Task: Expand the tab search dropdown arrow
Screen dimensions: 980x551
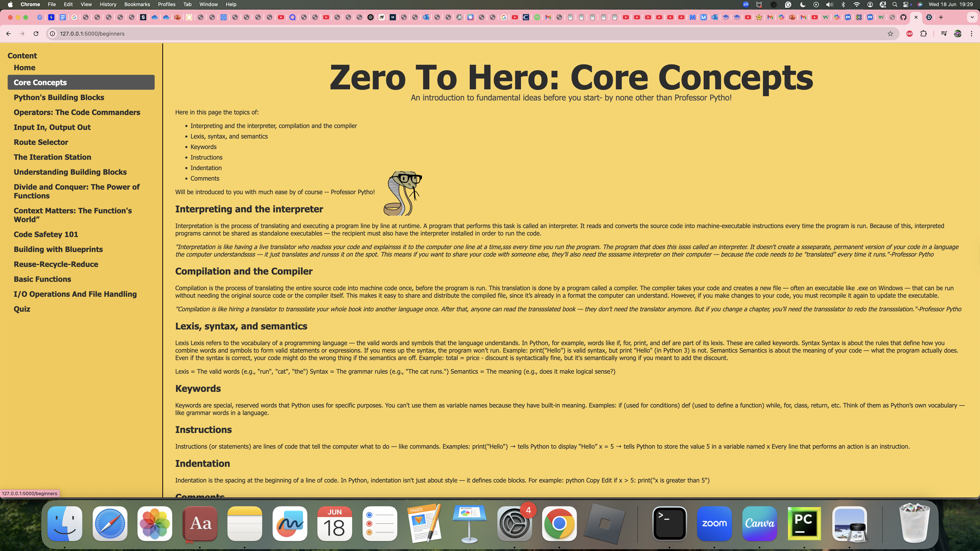Action: click(x=972, y=17)
